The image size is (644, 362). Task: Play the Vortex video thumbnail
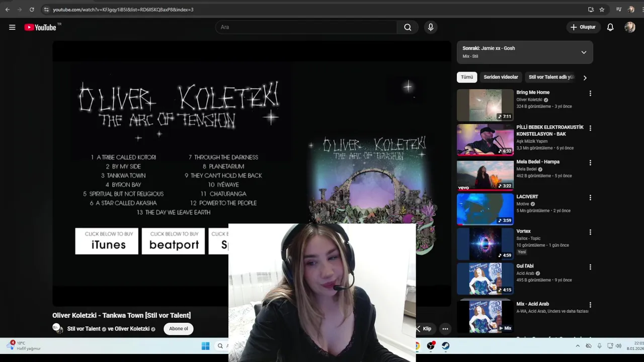[485, 244]
